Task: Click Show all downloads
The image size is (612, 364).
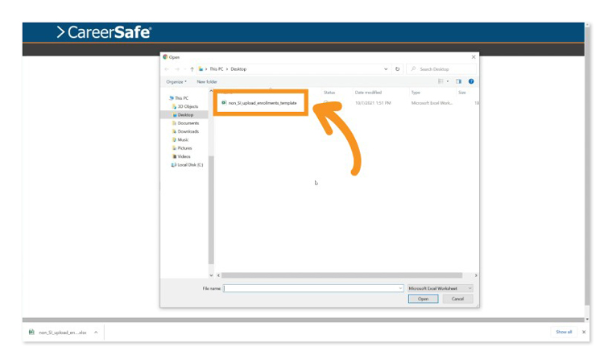Action: (564, 332)
